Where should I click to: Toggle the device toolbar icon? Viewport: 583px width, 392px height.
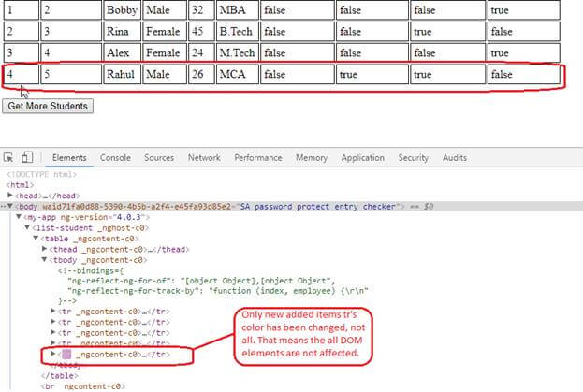(27, 157)
